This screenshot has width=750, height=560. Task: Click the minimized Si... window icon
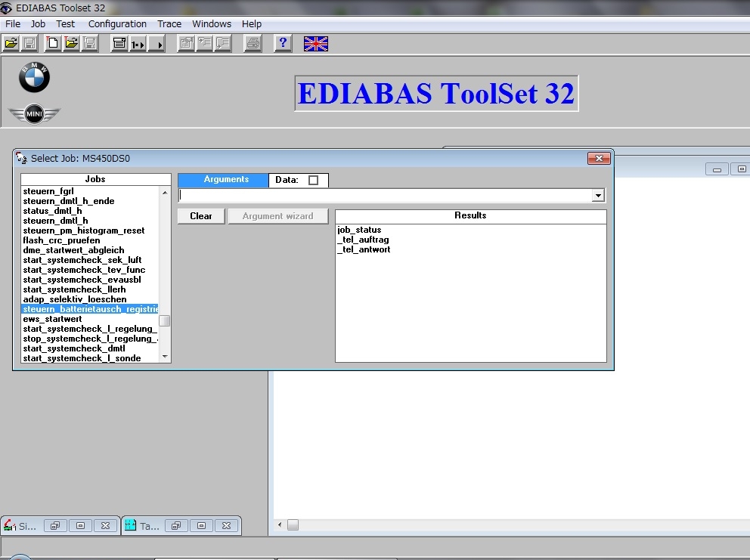coord(10,525)
